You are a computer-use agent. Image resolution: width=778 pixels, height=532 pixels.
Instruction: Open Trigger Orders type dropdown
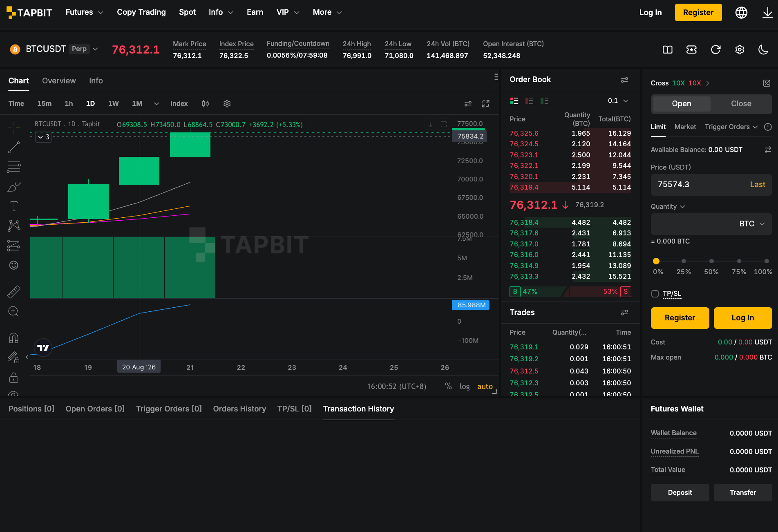[x=731, y=127]
